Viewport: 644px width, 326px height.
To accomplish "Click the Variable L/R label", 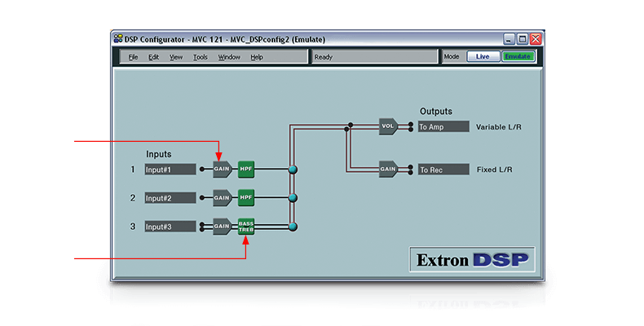I will pyautogui.click(x=499, y=127).
